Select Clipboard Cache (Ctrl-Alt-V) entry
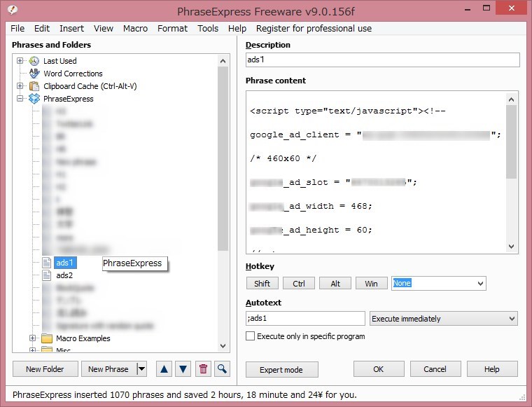 (90, 86)
